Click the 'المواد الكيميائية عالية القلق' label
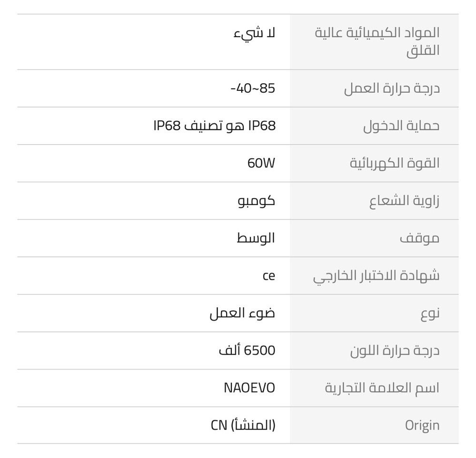The image size is (476, 458). click(377, 41)
